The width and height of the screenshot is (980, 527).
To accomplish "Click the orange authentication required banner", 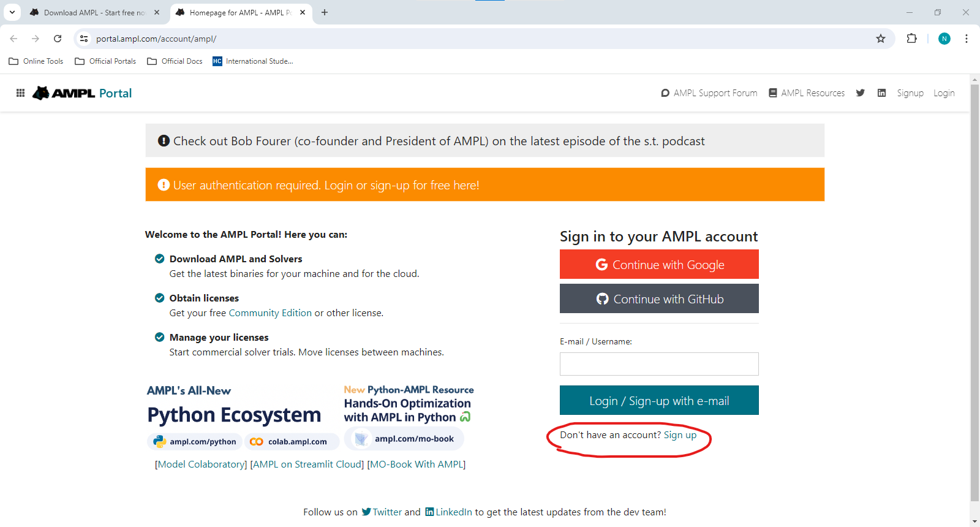I will (484, 184).
